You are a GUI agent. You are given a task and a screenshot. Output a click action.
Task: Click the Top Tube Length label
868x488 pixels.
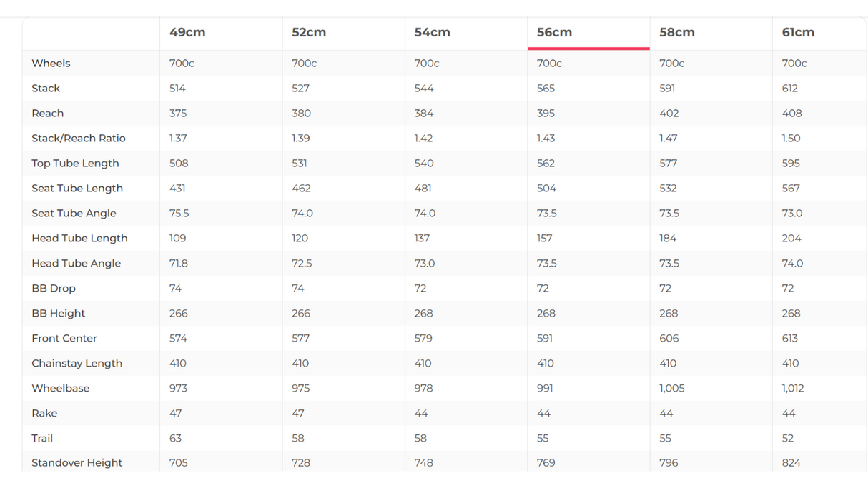click(x=75, y=164)
